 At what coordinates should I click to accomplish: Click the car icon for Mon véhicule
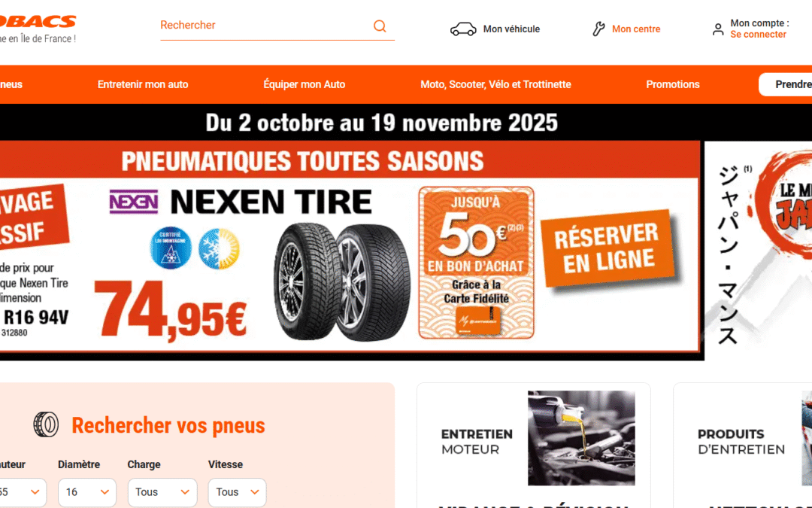(x=463, y=29)
